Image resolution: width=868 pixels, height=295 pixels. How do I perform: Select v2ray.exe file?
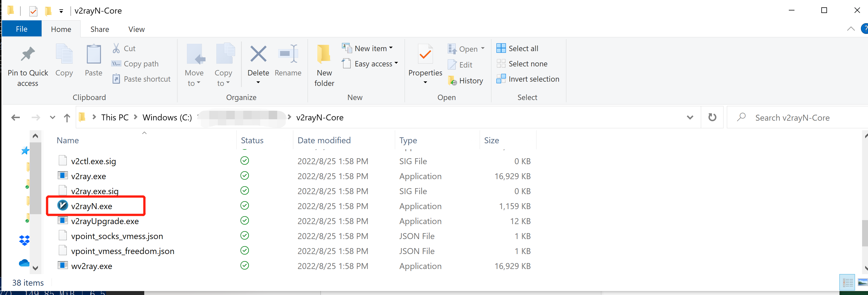(x=88, y=176)
